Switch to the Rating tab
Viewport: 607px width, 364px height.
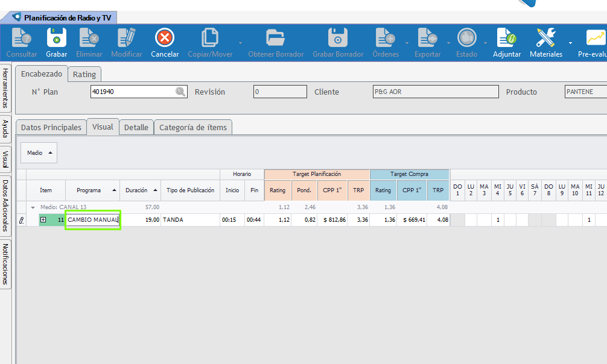coord(84,74)
